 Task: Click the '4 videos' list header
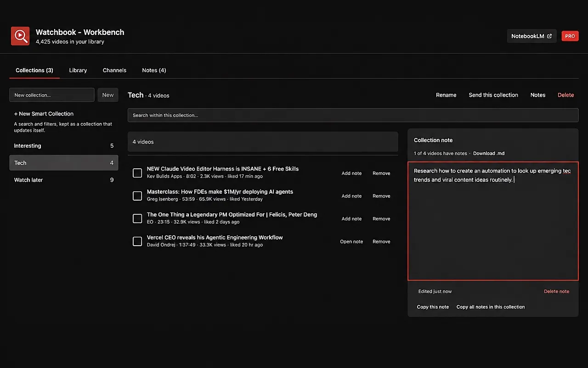pos(263,142)
